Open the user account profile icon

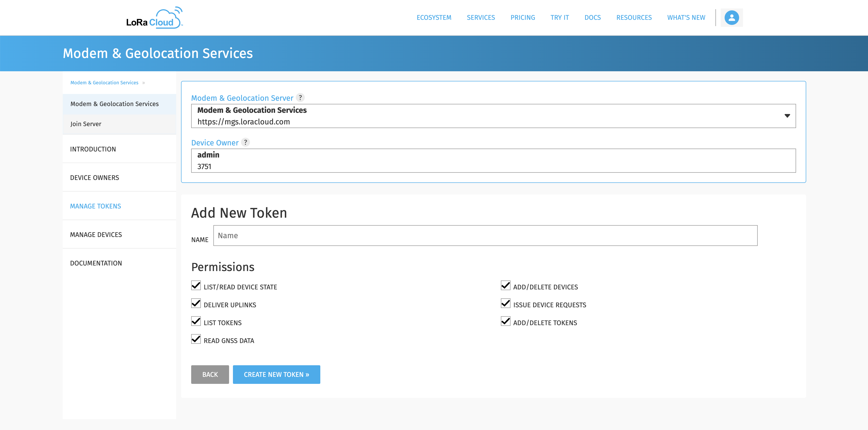[732, 18]
